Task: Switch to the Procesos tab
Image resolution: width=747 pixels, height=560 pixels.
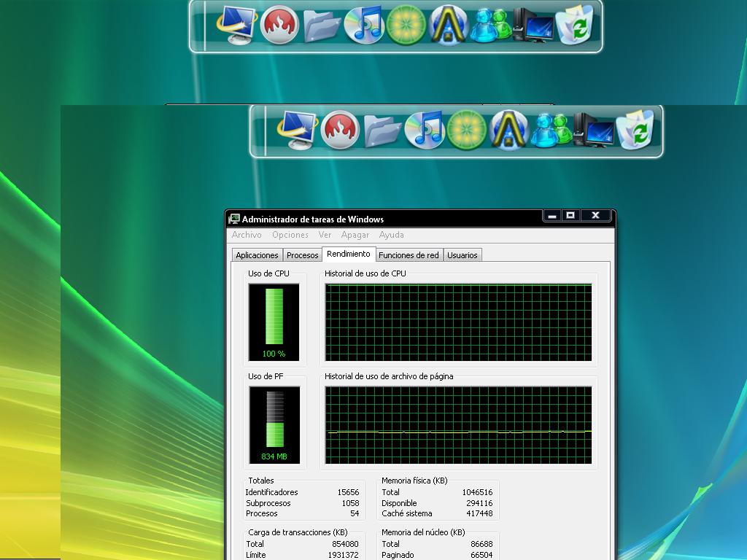Action: tap(302, 255)
